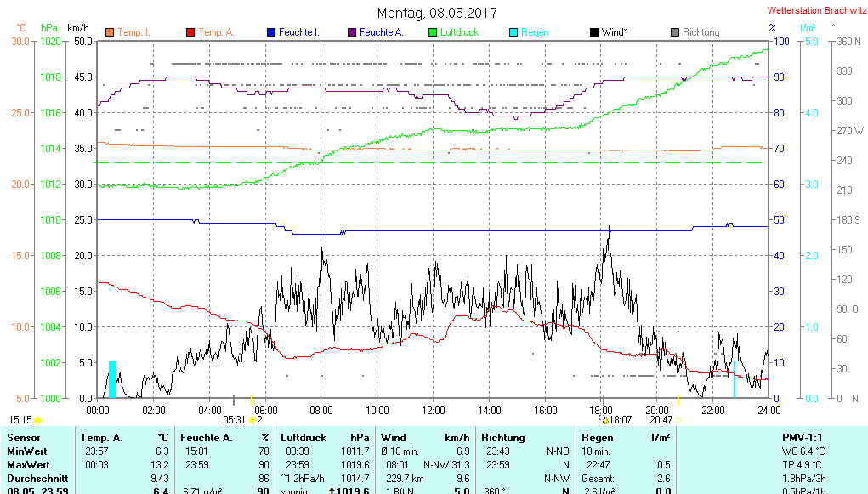The height and width of the screenshot is (494, 868).
Task: Click the sunrise icon next to 05:31
Action: (x=252, y=420)
